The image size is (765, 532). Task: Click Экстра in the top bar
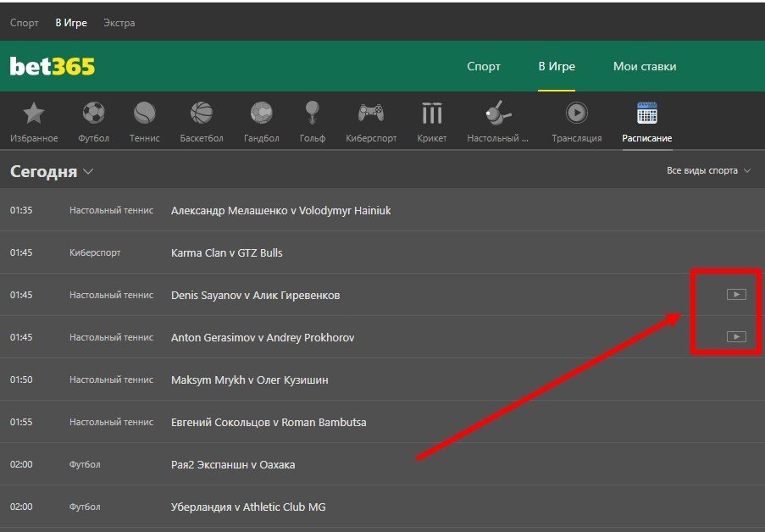pos(119,23)
